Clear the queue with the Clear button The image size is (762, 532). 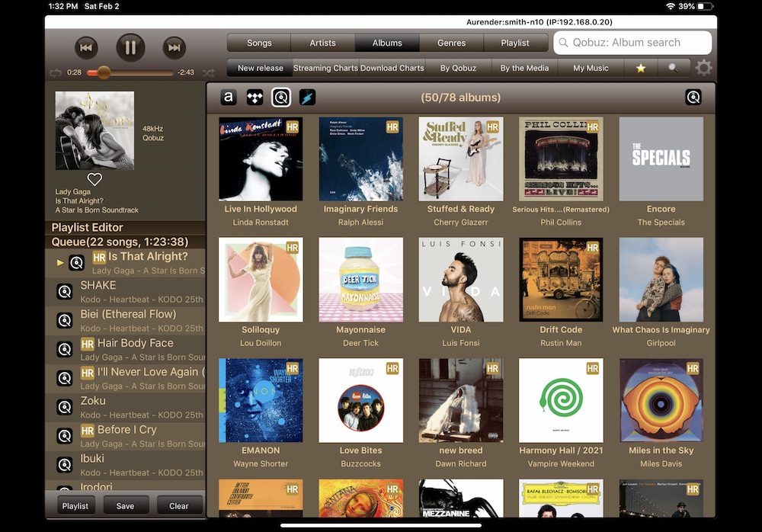179,505
